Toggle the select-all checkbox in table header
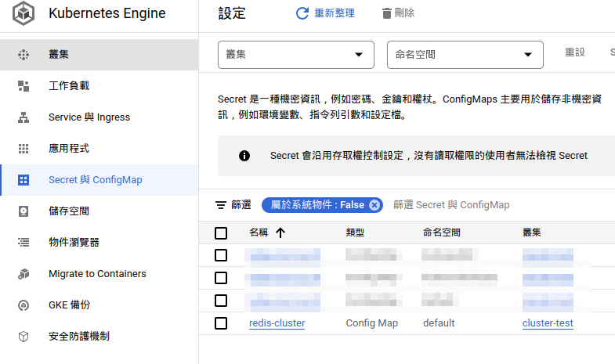The image size is (615, 364). 221,233
